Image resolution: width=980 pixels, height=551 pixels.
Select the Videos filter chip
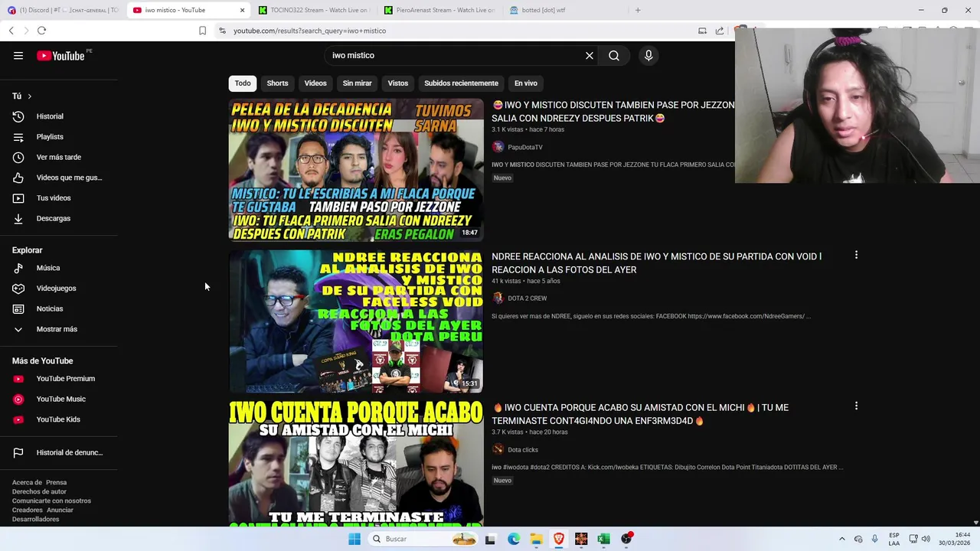(315, 83)
